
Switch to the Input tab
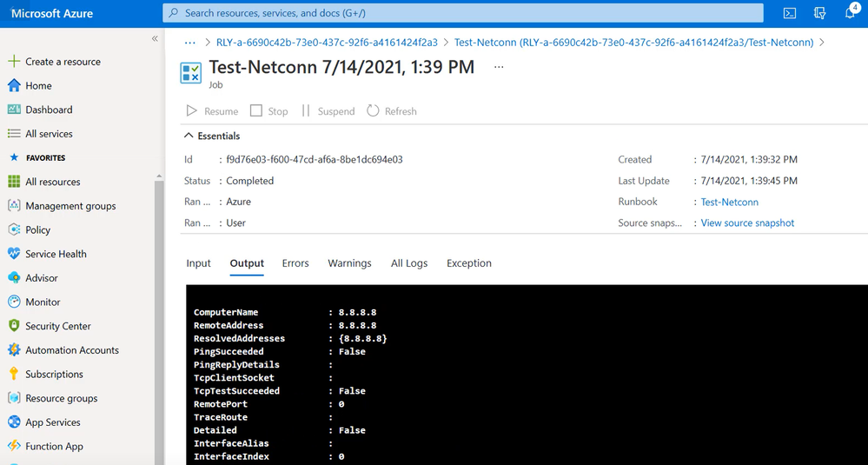(x=198, y=263)
